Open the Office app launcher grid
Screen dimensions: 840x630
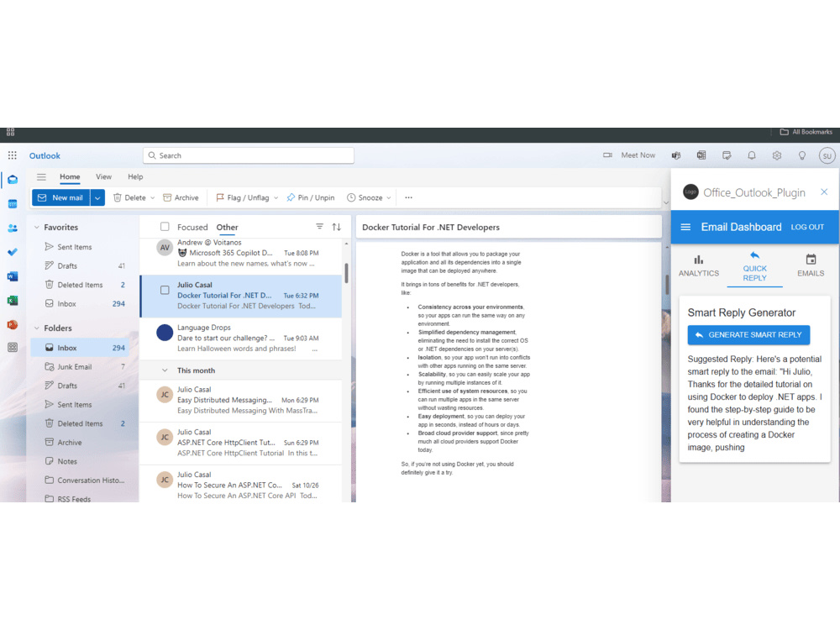[x=13, y=155]
